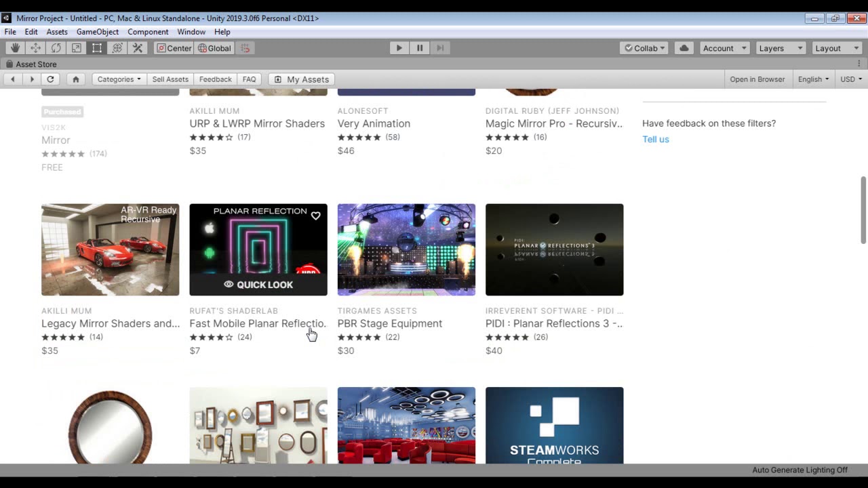This screenshot has height=488, width=868.
Task: Toggle Global handle rotation
Action: click(214, 48)
